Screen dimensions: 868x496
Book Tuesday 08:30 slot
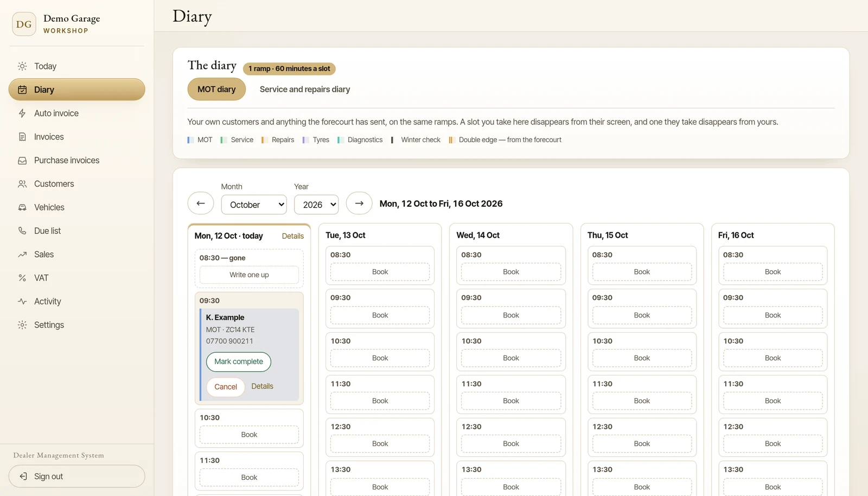(x=380, y=272)
